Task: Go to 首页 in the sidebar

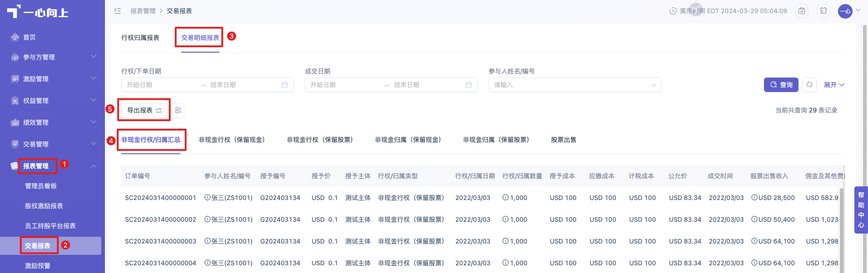Action: tap(30, 37)
